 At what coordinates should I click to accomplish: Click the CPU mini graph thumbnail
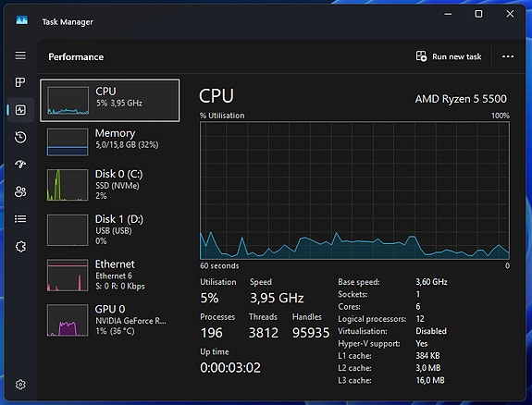(x=68, y=101)
